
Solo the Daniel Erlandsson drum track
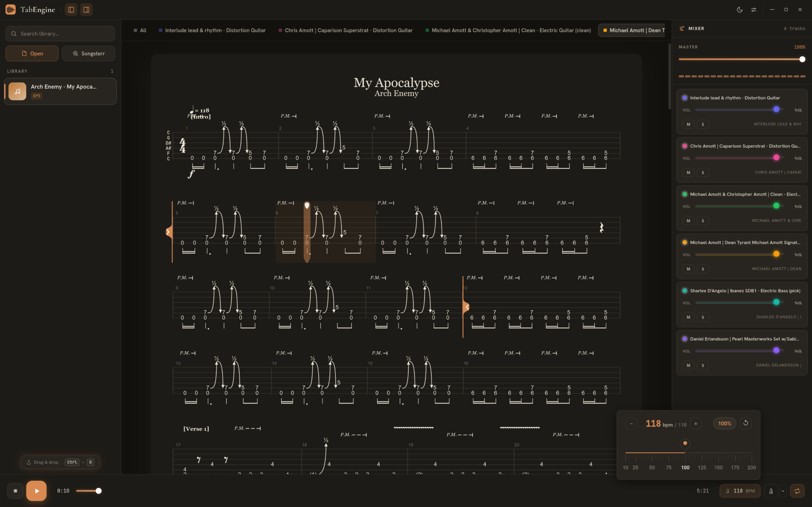click(703, 365)
